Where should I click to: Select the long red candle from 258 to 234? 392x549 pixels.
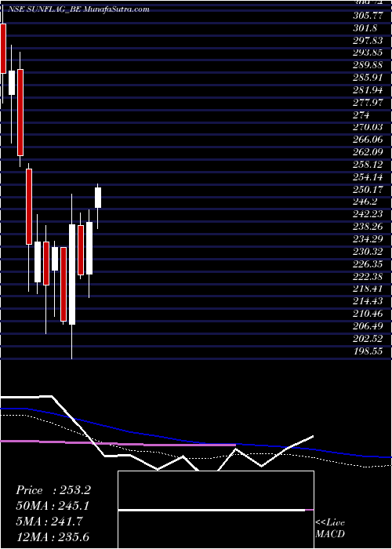(29, 206)
